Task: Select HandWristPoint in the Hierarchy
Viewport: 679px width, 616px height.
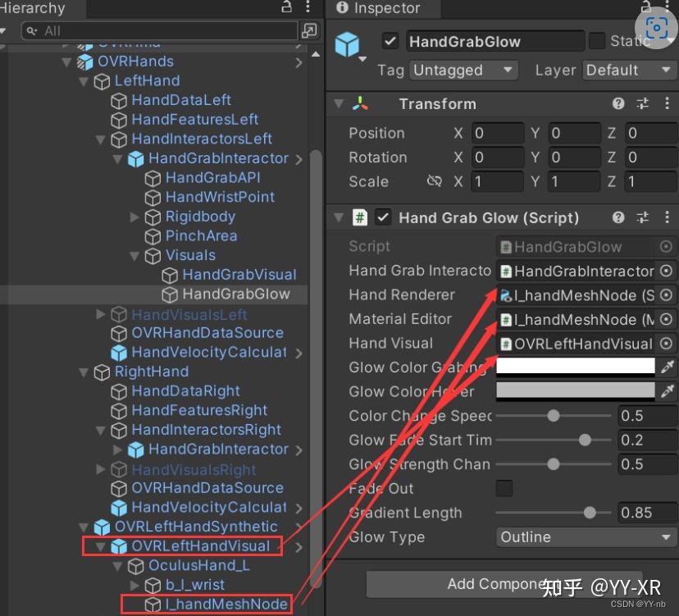Action: coord(220,197)
